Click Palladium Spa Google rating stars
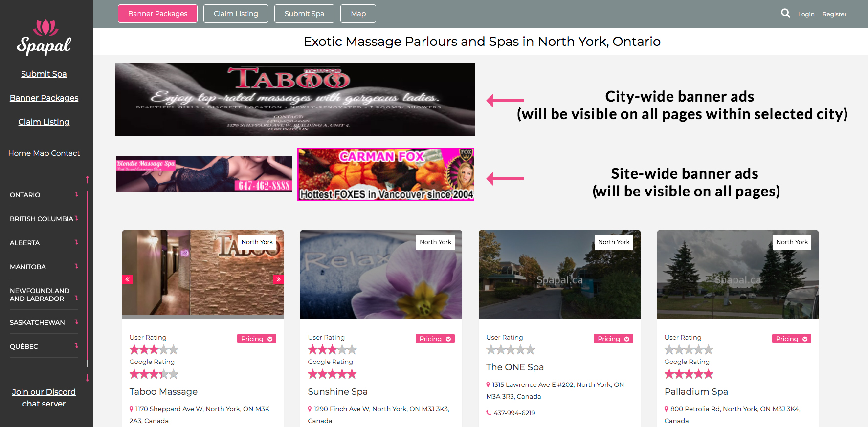Image resolution: width=868 pixels, height=427 pixels. (689, 374)
